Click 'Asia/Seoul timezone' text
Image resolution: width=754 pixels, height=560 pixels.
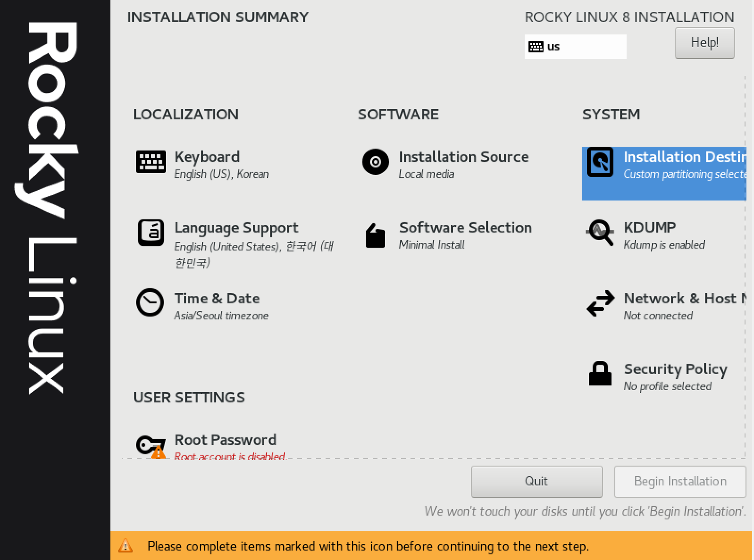click(x=221, y=316)
